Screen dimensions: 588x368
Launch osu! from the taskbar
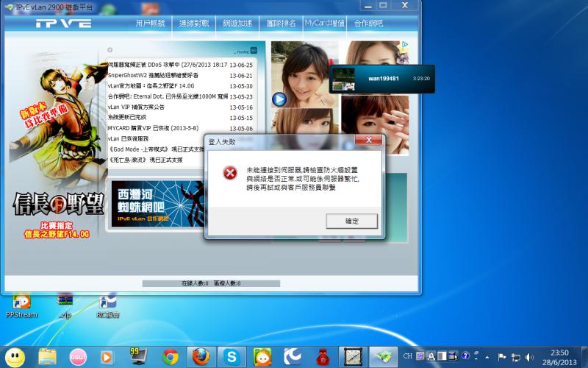[78, 357]
